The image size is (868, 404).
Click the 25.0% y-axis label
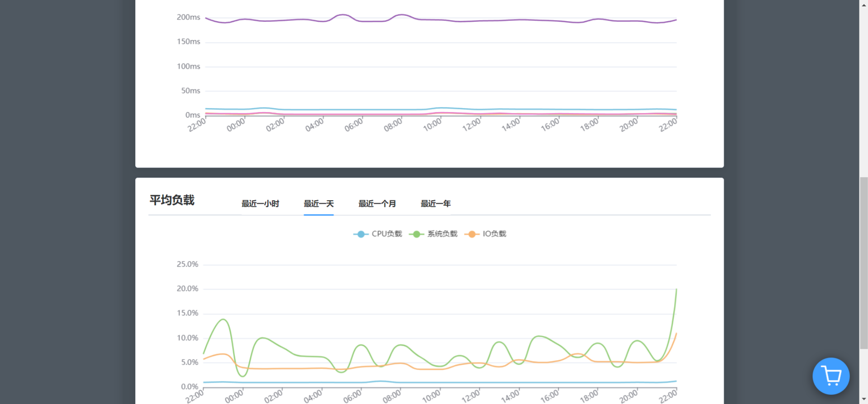pyautogui.click(x=187, y=264)
